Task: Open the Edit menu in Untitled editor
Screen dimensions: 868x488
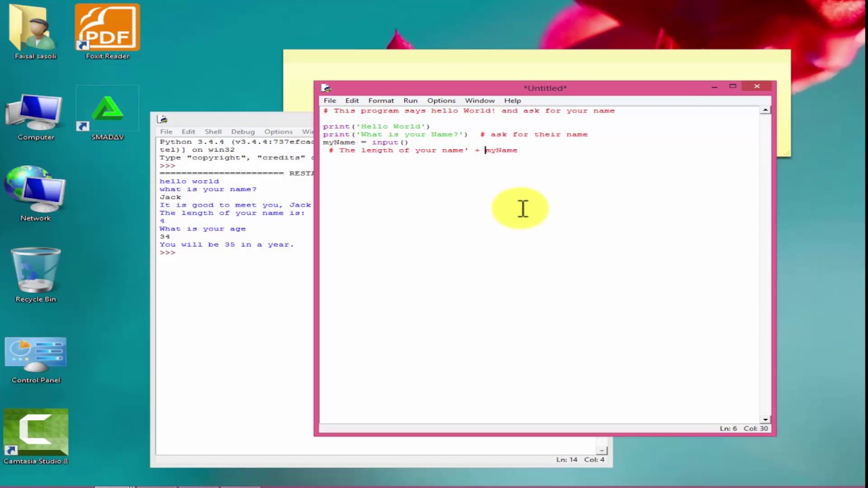Action: (352, 100)
